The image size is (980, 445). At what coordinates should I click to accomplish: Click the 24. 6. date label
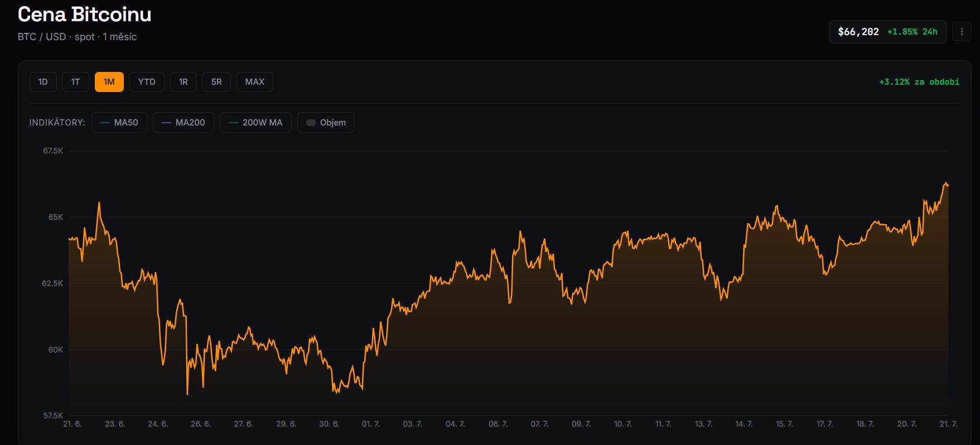158,424
